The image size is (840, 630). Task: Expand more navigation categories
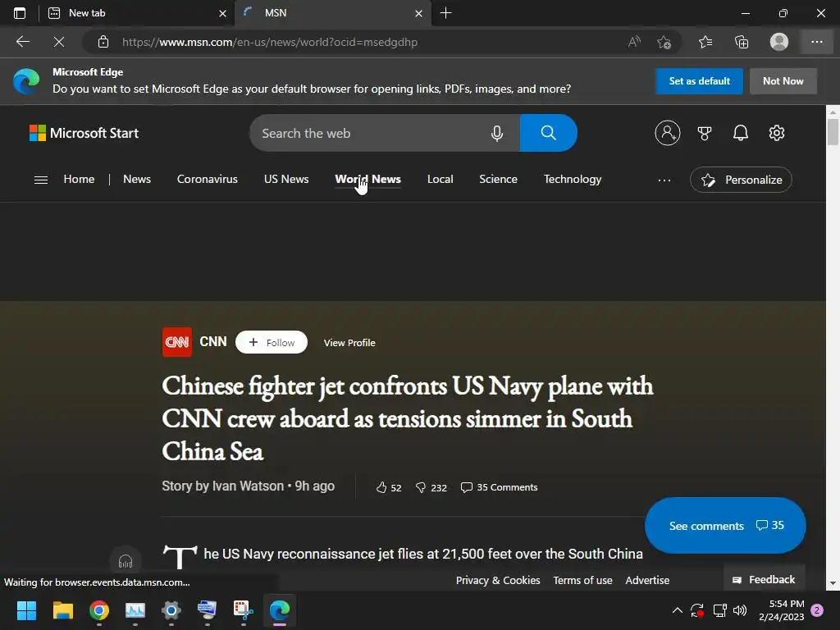tap(664, 180)
